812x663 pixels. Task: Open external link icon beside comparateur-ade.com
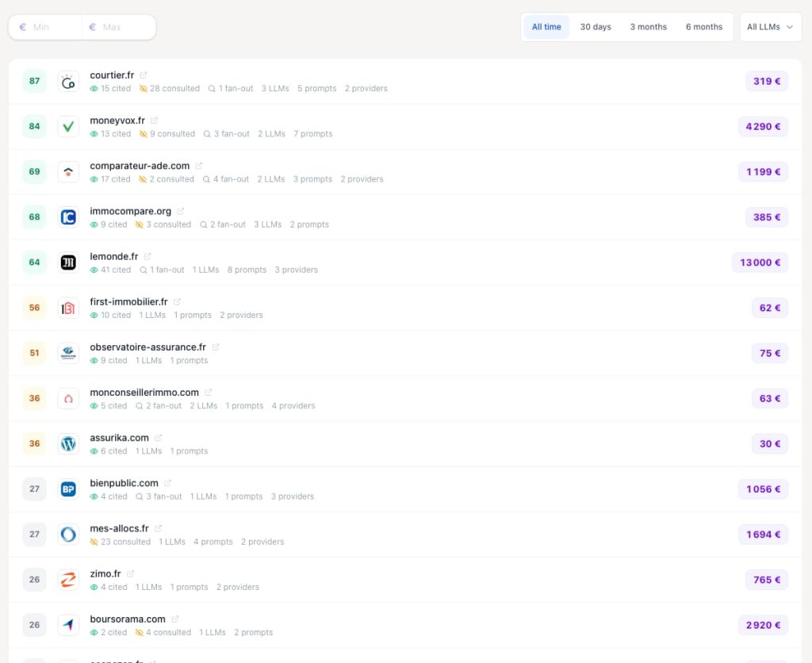(x=199, y=166)
